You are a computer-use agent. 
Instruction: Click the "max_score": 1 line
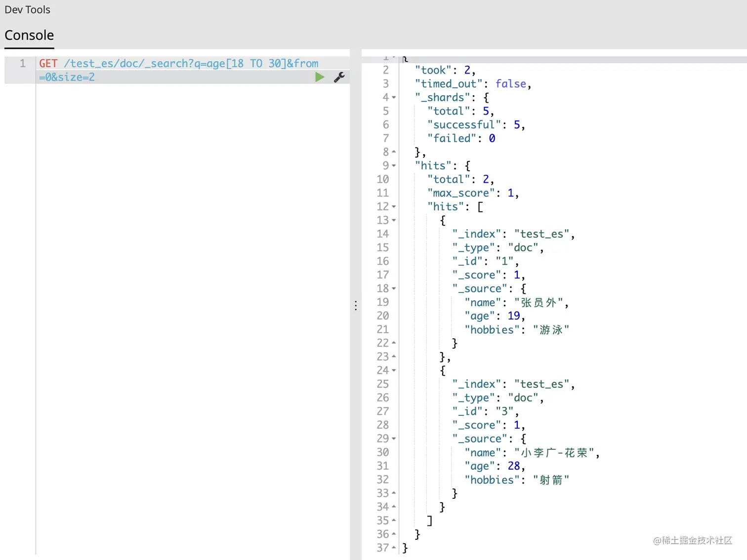[473, 193]
